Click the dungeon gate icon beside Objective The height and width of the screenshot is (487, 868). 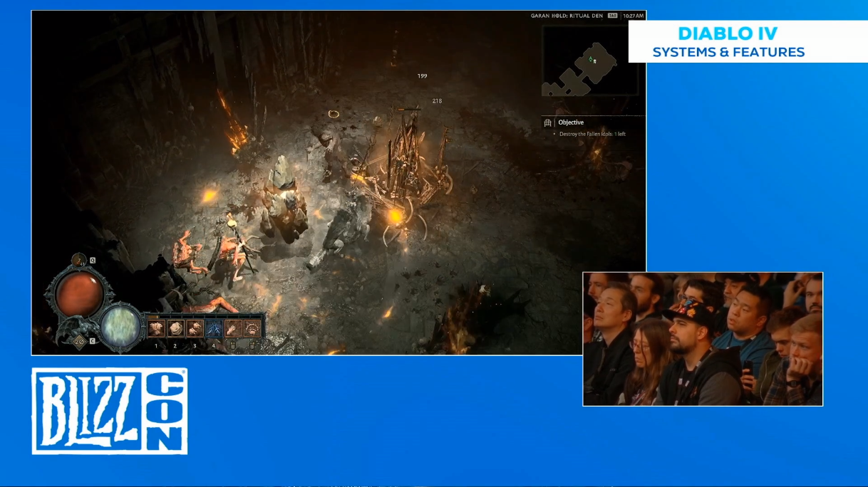coord(547,122)
